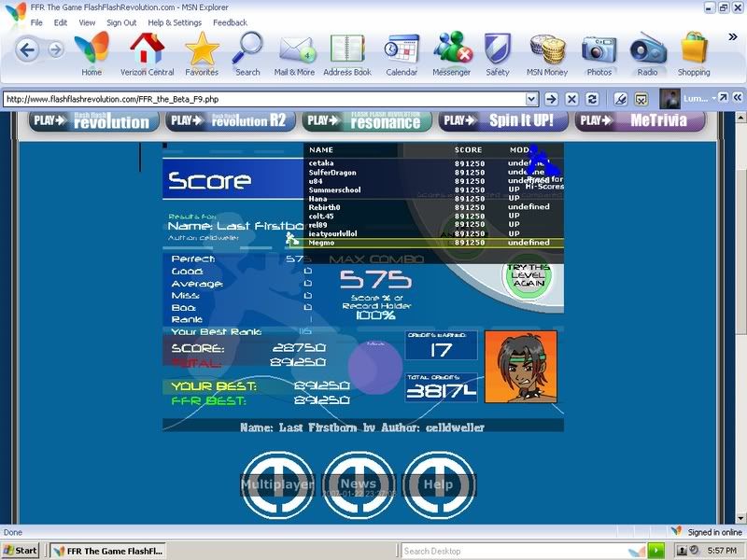This screenshot has width=747, height=560.
Task: Open the Windows Start button
Action: click(21, 551)
